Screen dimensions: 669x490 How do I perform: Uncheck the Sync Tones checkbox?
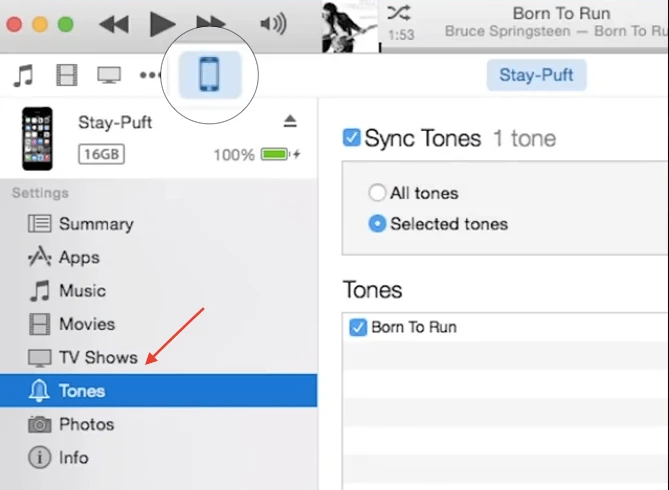[x=351, y=138]
